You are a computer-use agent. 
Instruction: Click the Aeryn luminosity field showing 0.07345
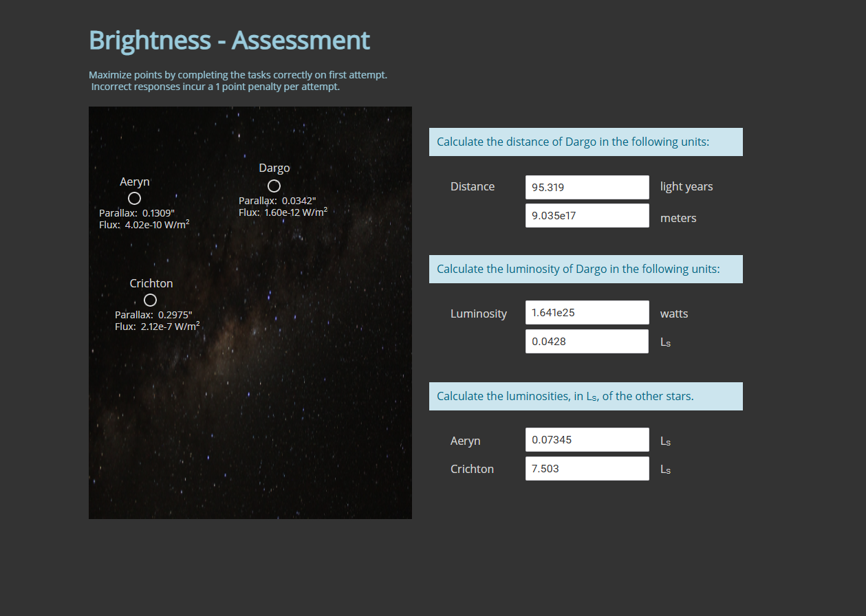pos(587,439)
